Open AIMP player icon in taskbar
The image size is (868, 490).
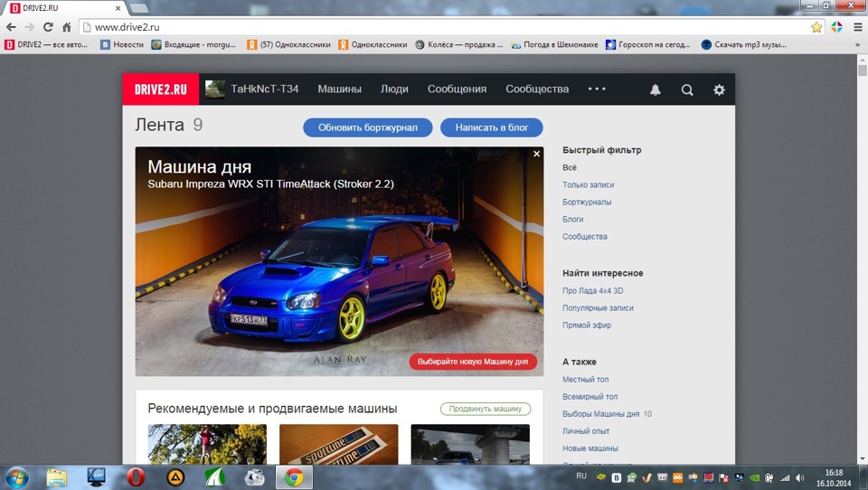point(175,477)
